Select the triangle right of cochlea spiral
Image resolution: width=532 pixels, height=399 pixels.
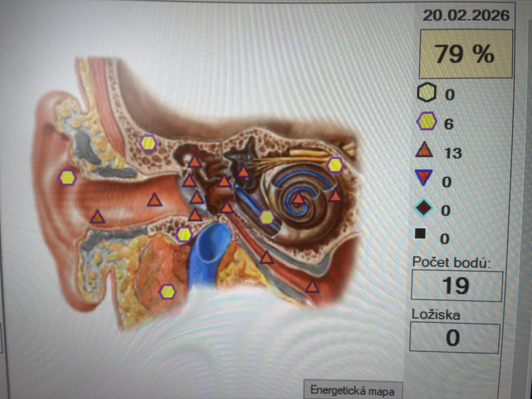point(336,196)
